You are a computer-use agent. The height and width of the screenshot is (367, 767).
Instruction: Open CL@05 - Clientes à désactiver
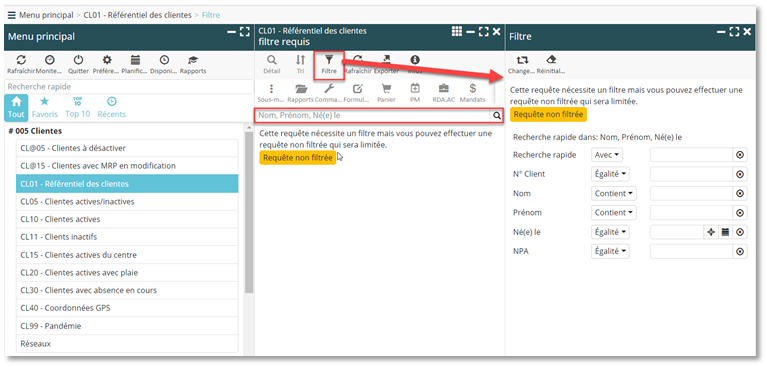click(x=127, y=148)
